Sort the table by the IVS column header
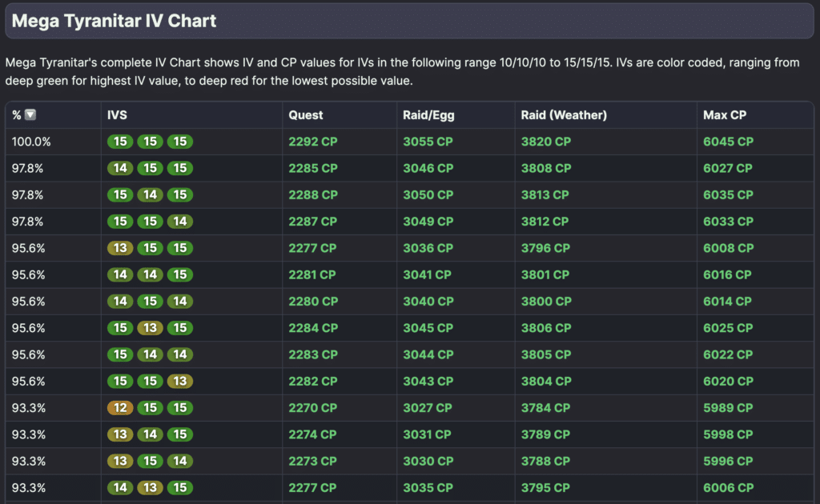This screenshot has width=820, height=504. [117, 115]
